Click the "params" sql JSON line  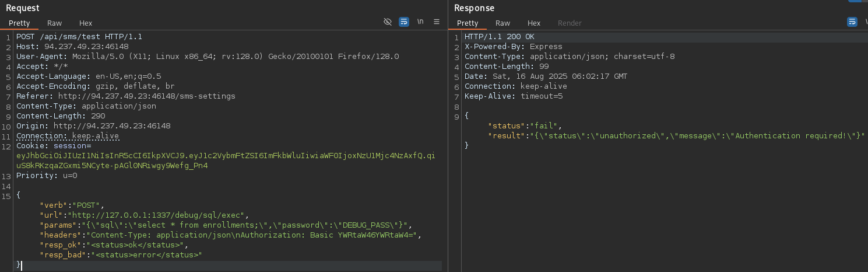tap(226, 225)
